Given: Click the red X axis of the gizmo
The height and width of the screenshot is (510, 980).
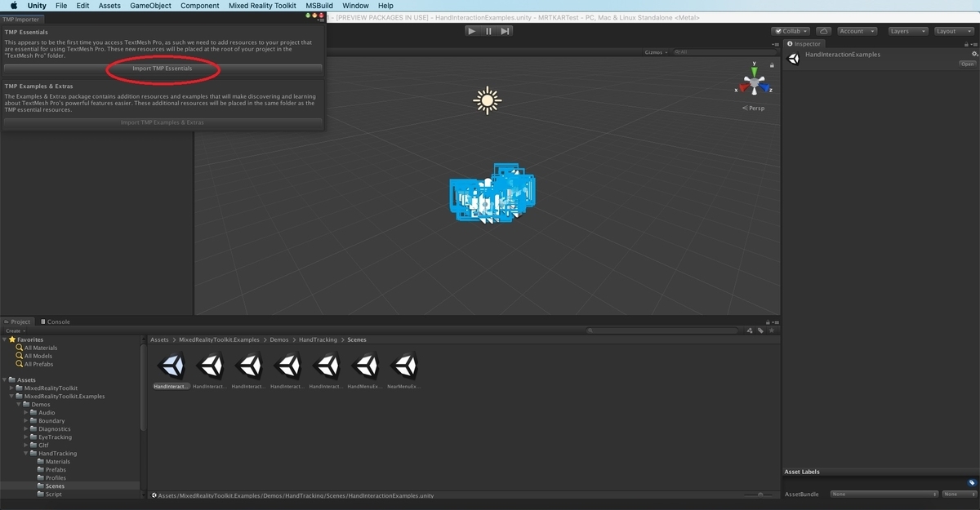Looking at the screenshot, I should click(x=745, y=88).
